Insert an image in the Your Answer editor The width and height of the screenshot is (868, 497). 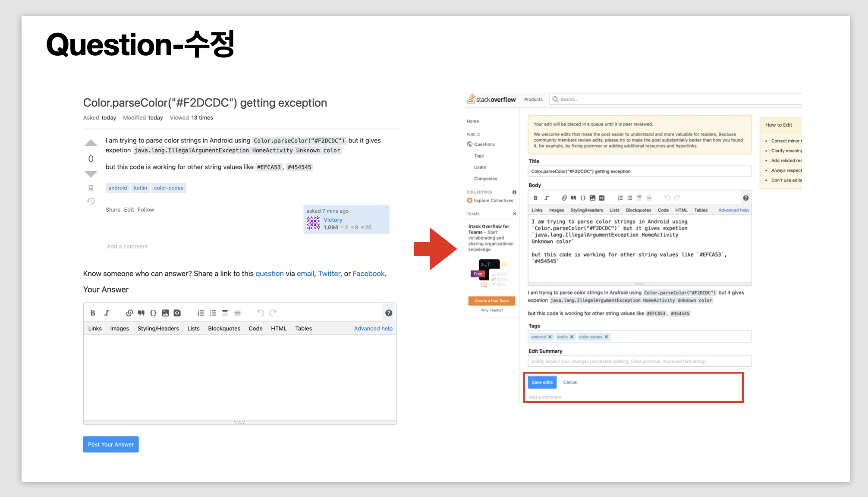[165, 313]
